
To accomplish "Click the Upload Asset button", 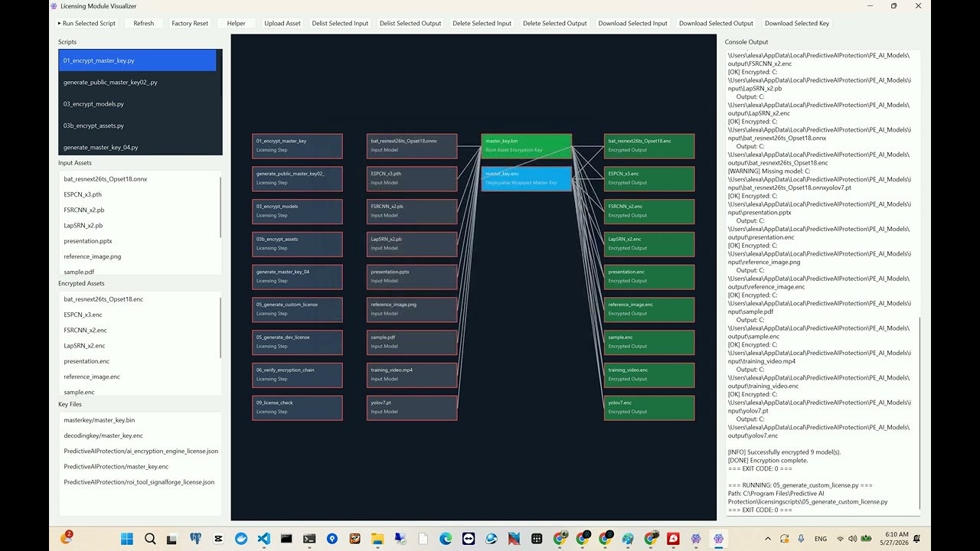I will pyautogui.click(x=283, y=23).
